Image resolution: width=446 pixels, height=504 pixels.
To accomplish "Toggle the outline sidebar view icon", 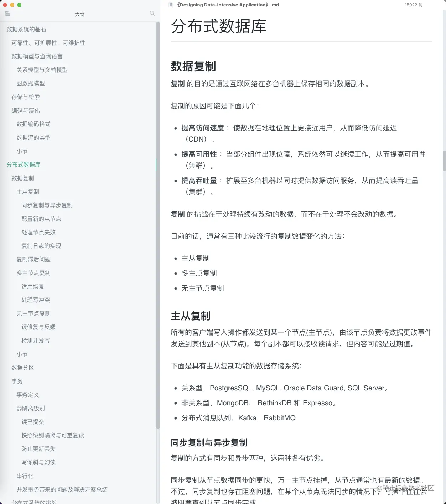I will [7, 14].
